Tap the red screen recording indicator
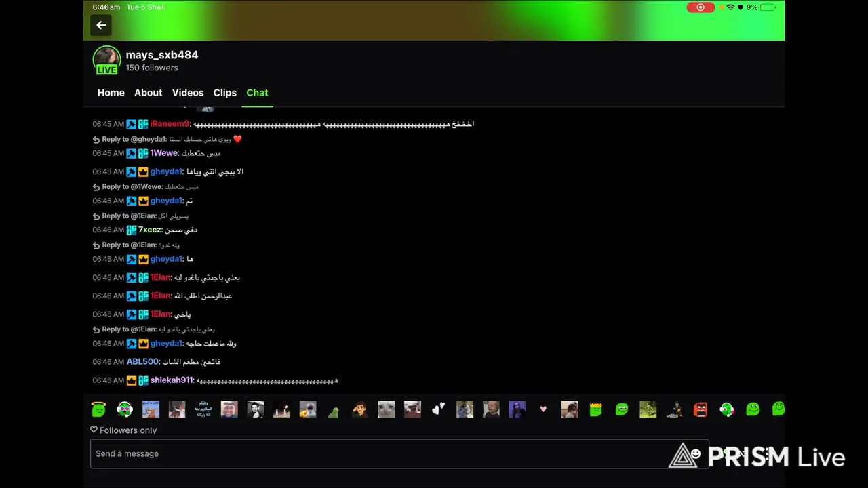868x488 pixels. (x=701, y=7)
